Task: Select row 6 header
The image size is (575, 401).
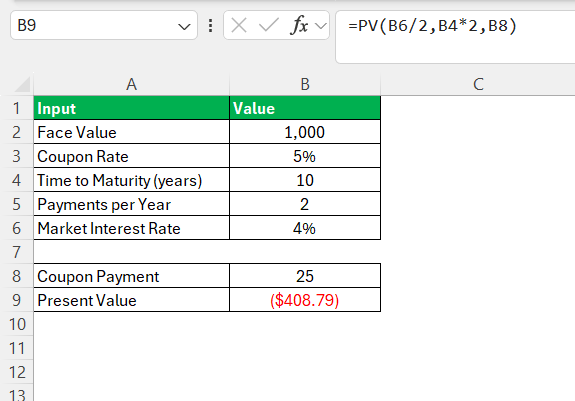Action: coord(17,228)
